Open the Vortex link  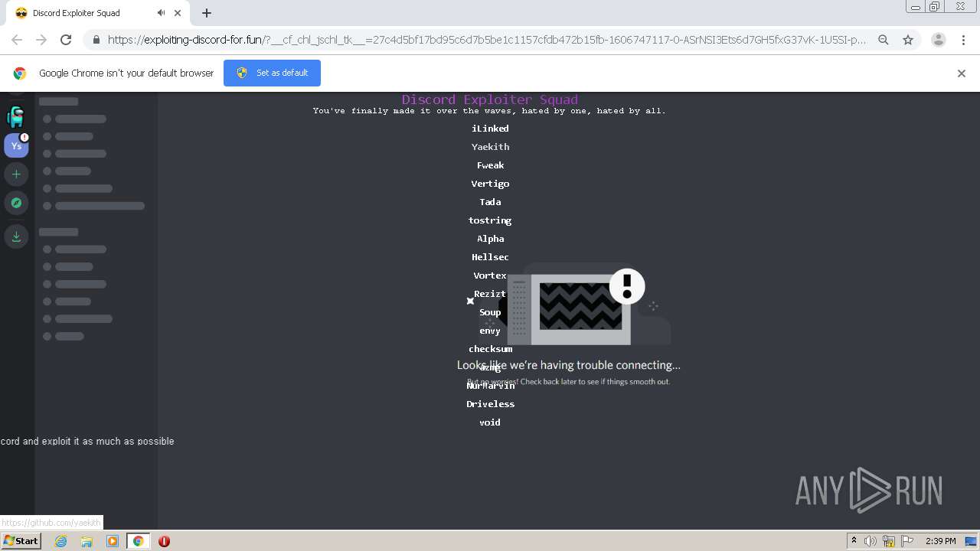[x=490, y=275]
